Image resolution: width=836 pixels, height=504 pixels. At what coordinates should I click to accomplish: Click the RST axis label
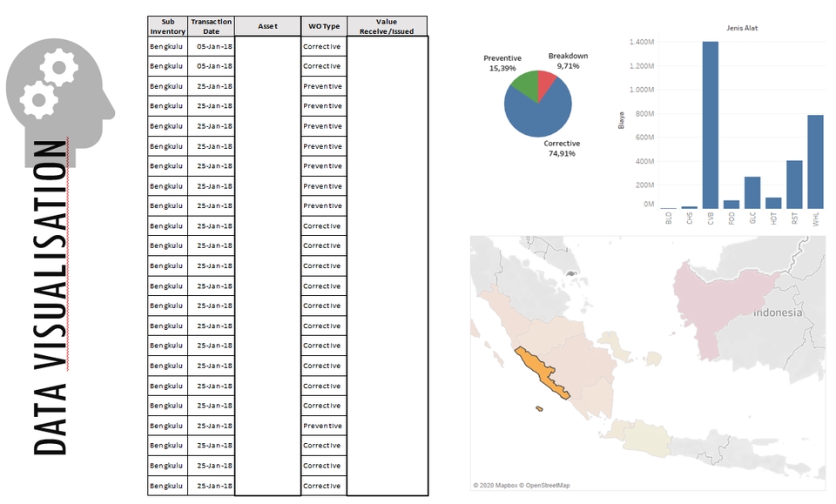pos(794,218)
